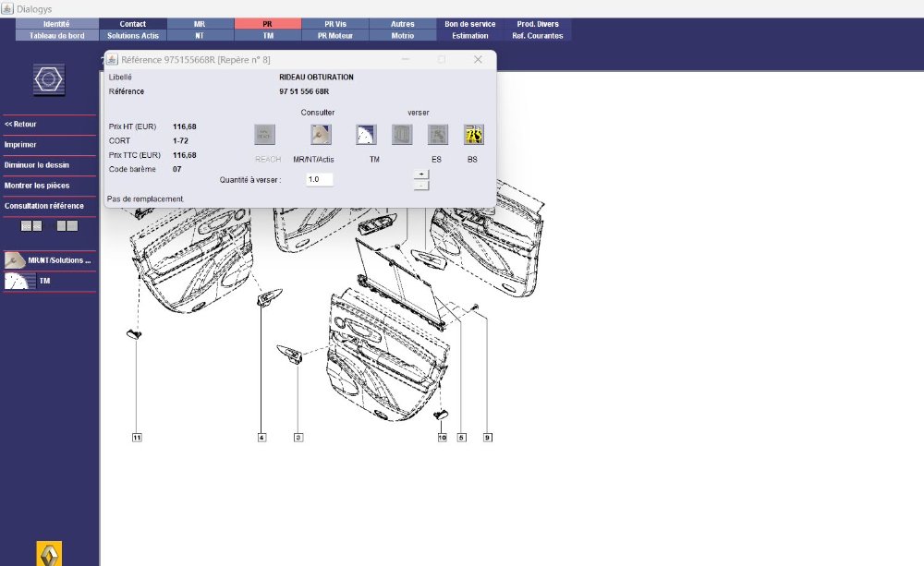Click the Renault logo at bottom left
This screenshot has height=566, width=924.
pos(49,552)
